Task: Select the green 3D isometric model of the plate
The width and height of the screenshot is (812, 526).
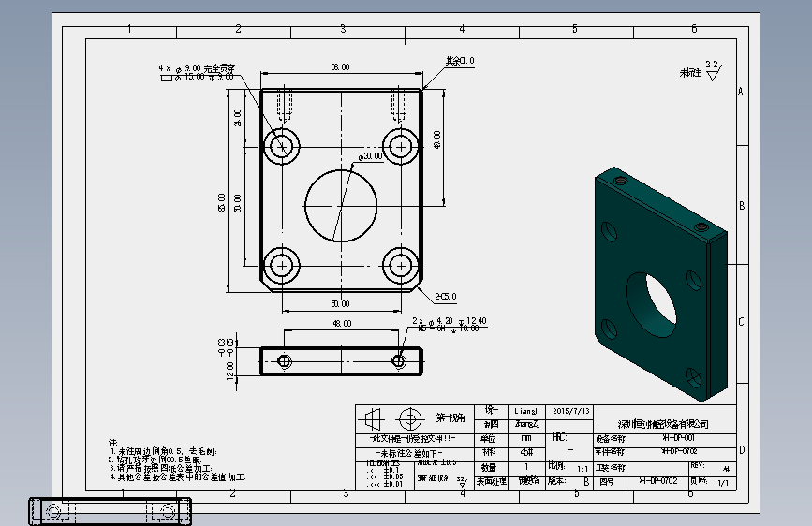Action: click(x=661, y=284)
